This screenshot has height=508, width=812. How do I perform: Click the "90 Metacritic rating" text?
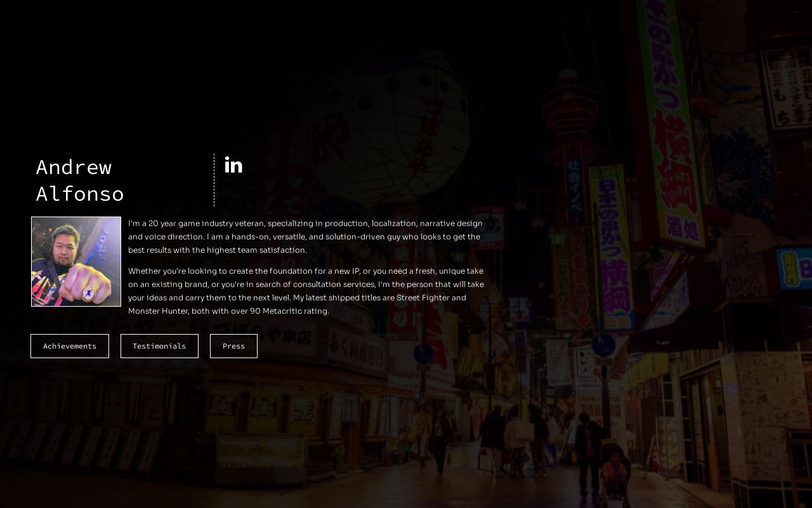pyautogui.click(x=289, y=311)
